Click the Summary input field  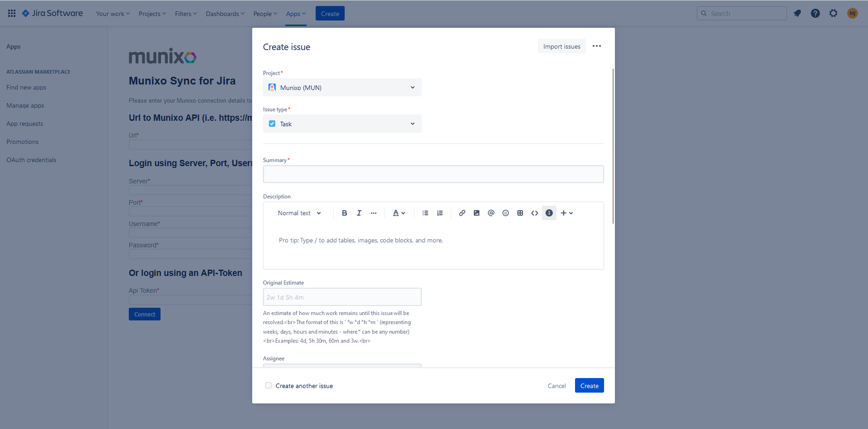point(433,174)
